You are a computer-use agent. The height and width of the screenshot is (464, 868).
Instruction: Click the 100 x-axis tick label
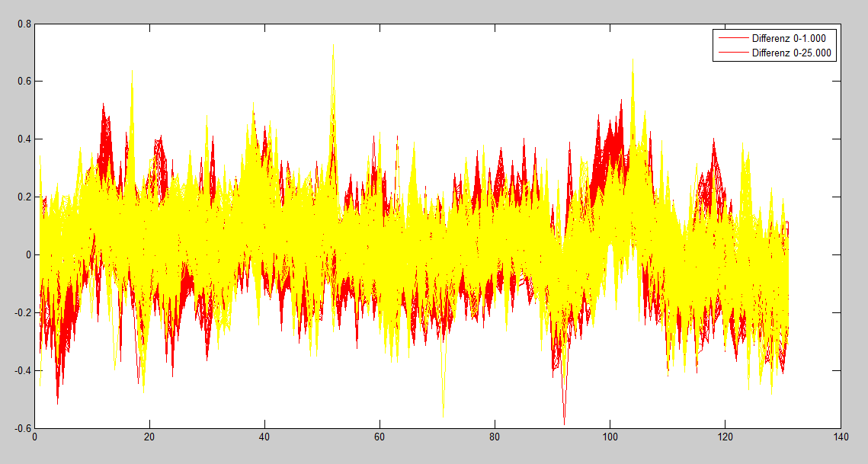(610, 438)
